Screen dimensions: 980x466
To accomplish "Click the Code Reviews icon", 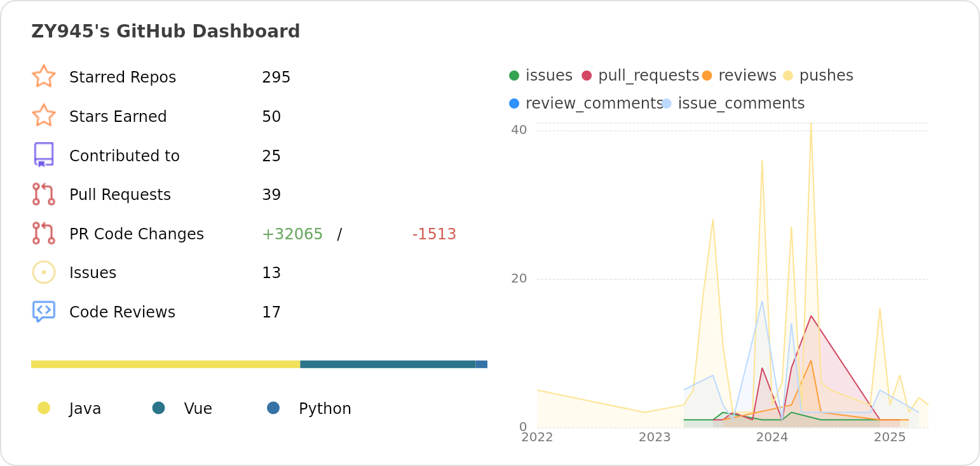I will tap(43, 312).
